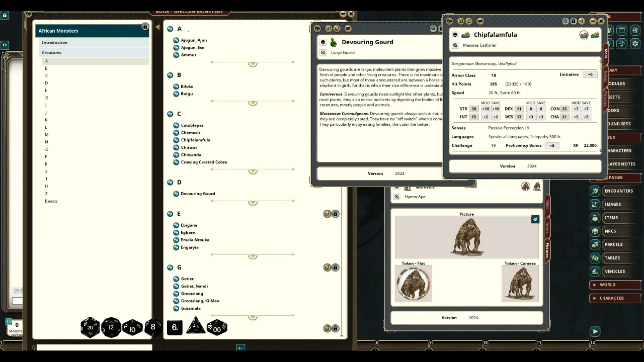Viewport: 644px width, 362px height.
Task: Click the Getiet hyena-ape picture
Action: 466,237
